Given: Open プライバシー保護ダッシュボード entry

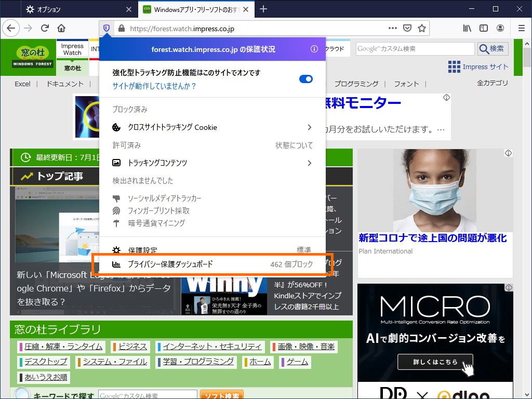Looking at the screenshot, I should pos(212,264).
